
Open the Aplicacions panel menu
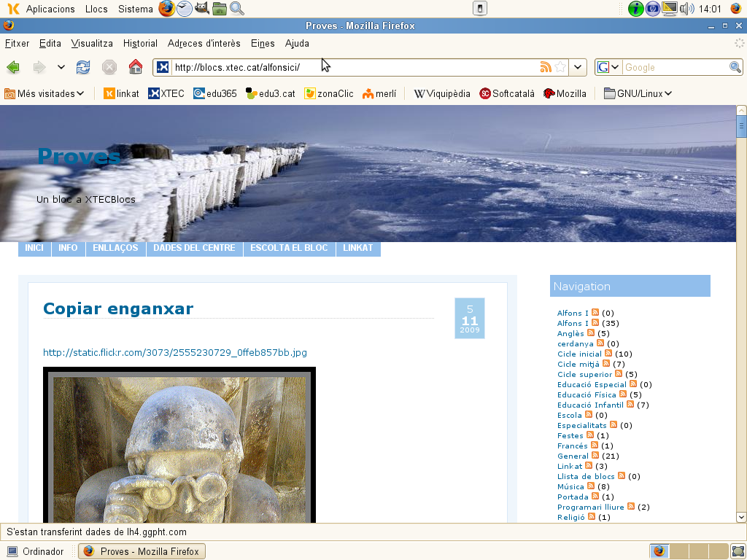coord(50,9)
